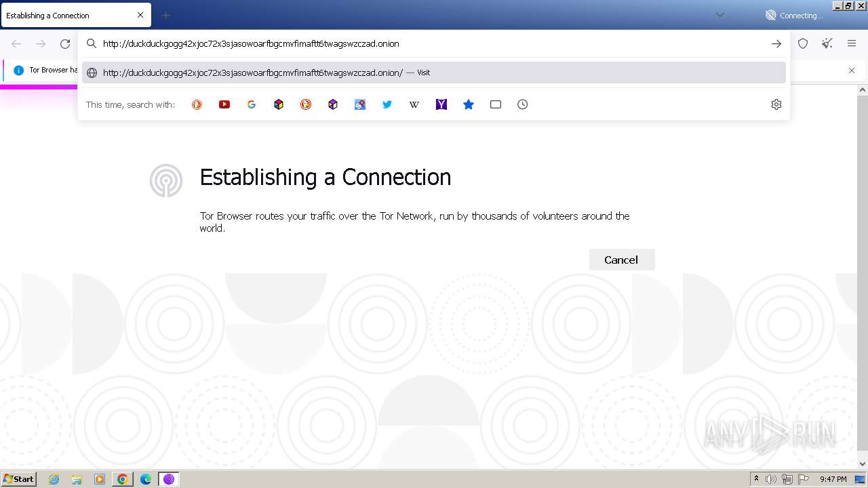Open the Windows Start menu
868x488 pixels.
tap(18, 479)
